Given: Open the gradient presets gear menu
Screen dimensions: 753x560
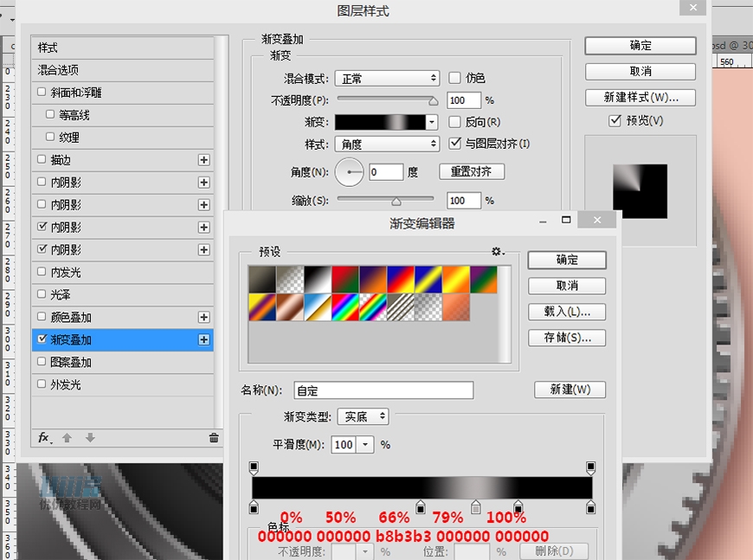Looking at the screenshot, I should [496, 251].
